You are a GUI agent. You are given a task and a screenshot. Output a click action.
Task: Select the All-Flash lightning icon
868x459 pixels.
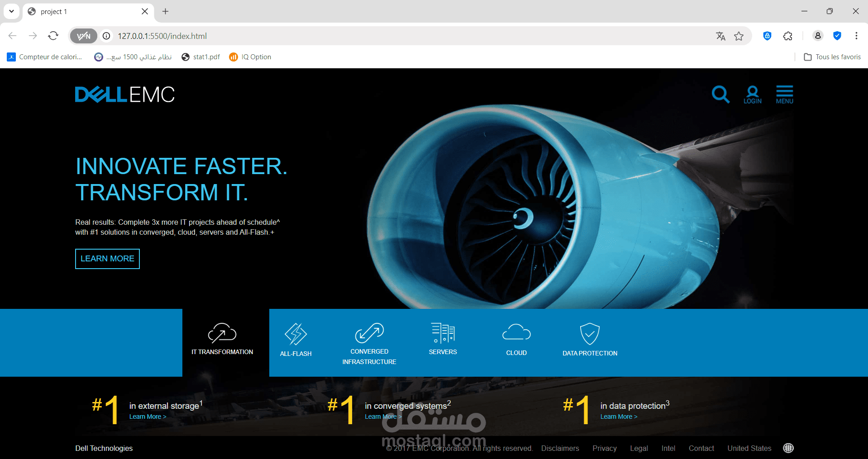tap(296, 334)
